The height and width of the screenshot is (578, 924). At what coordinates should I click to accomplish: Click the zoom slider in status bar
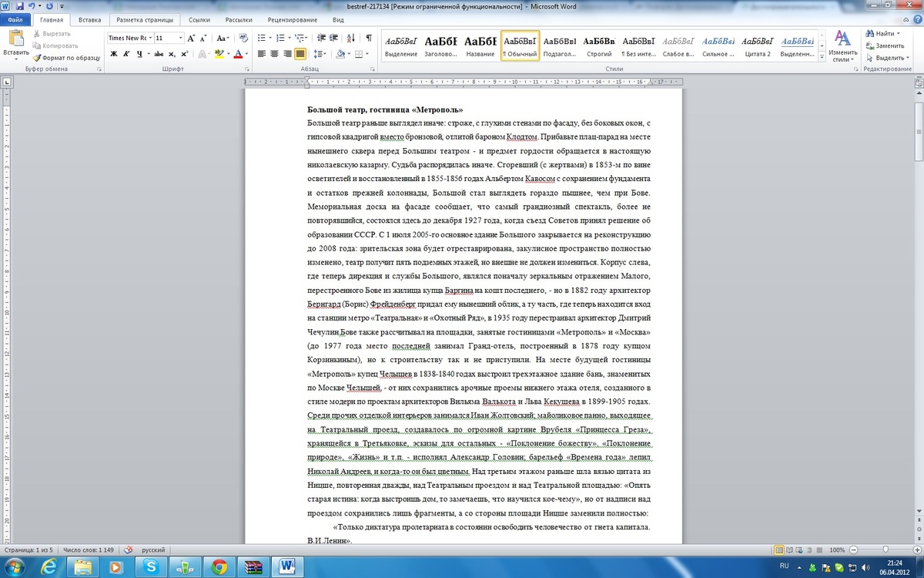884,549
